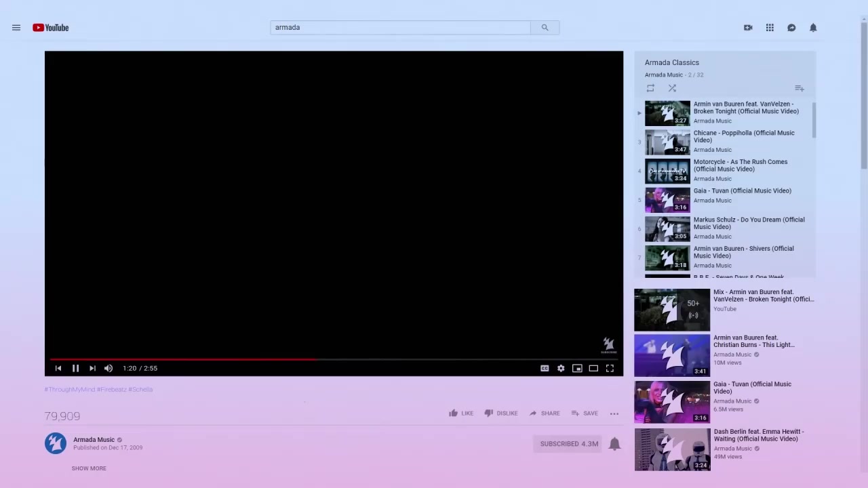Open the YouTube apps grid
Image resolution: width=868 pixels, height=488 pixels.
tap(770, 28)
